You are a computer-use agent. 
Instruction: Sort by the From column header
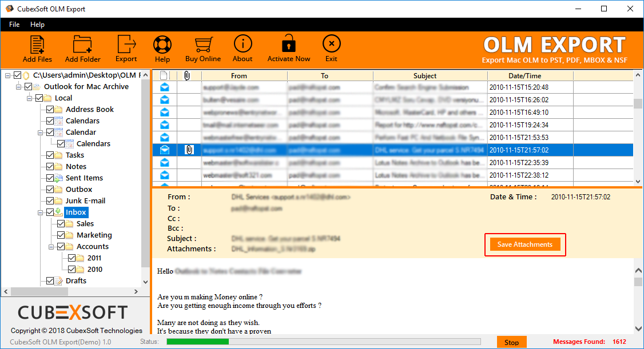point(244,75)
